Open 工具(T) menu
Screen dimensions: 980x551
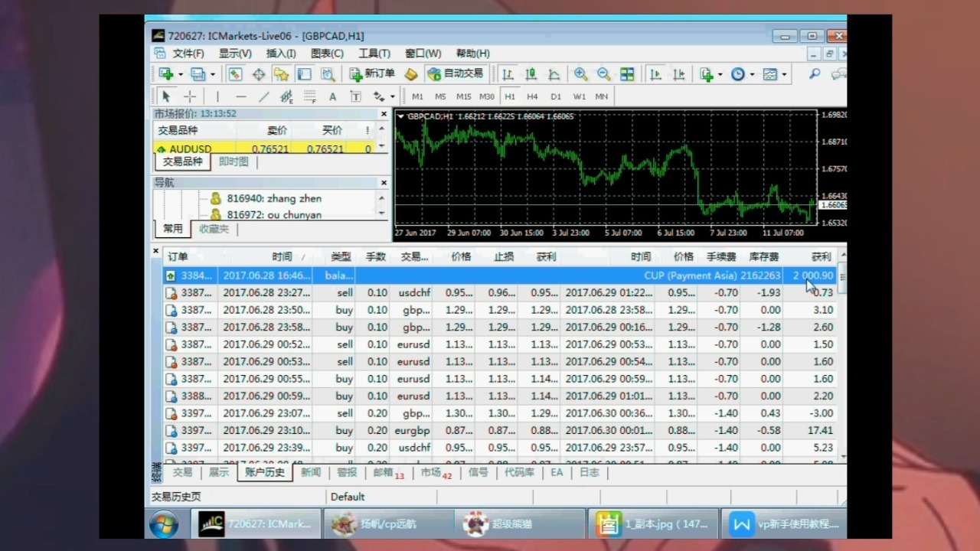tap(374, 54)
